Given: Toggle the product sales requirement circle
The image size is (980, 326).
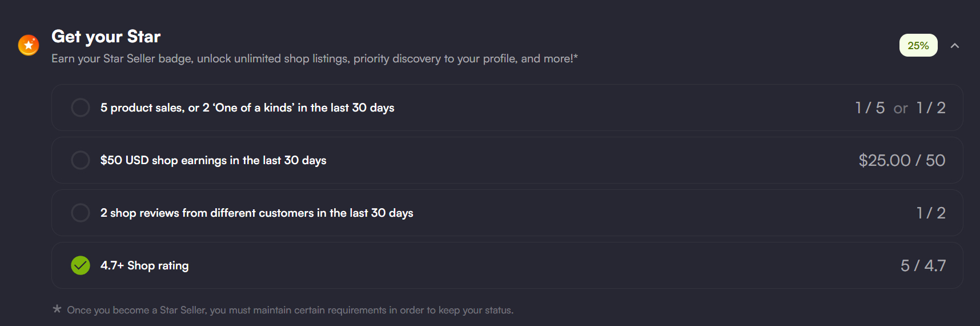Looking at the screenshot, I should pos(81,108).
